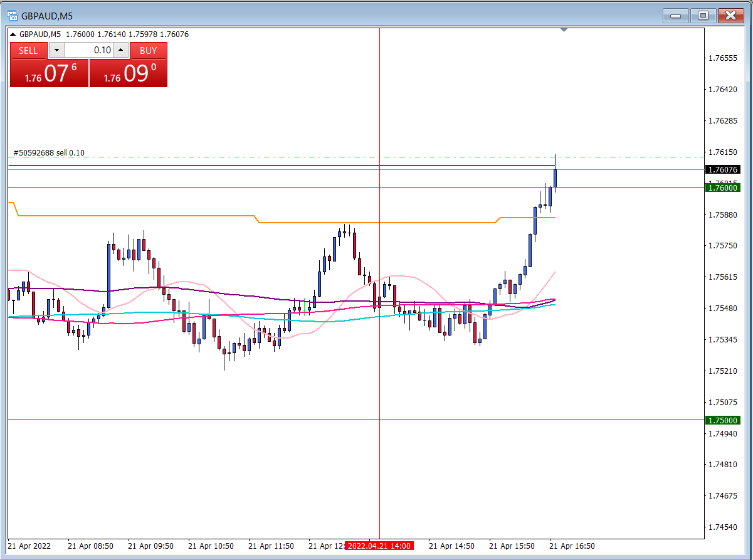Minimize the GBPAUD chart window
This screenshot has height=560, width=753.
pyautogui.click(x=676, y=16)
